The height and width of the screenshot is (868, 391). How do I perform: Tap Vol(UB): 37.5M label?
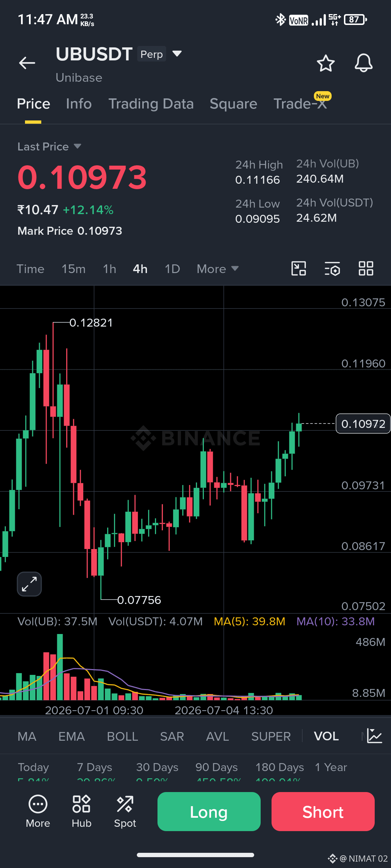tap(58, 621)
